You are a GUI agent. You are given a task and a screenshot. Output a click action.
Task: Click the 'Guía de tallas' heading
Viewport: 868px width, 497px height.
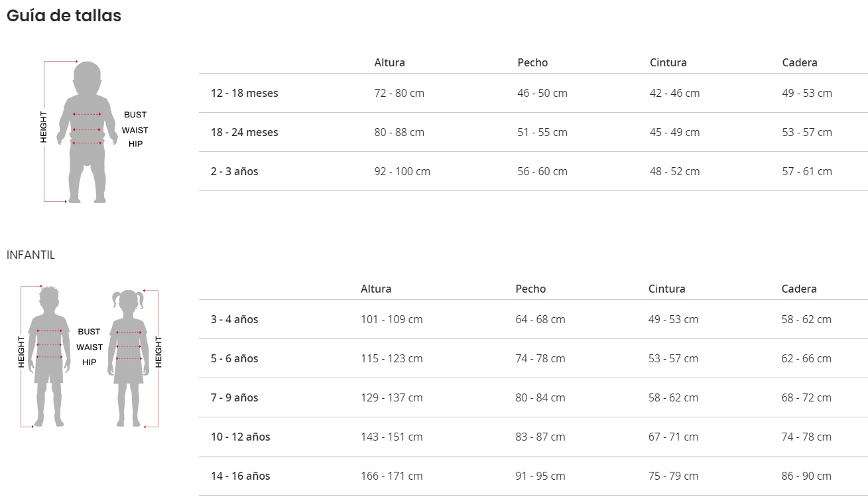pyautogui.click(x=64, y=16)
